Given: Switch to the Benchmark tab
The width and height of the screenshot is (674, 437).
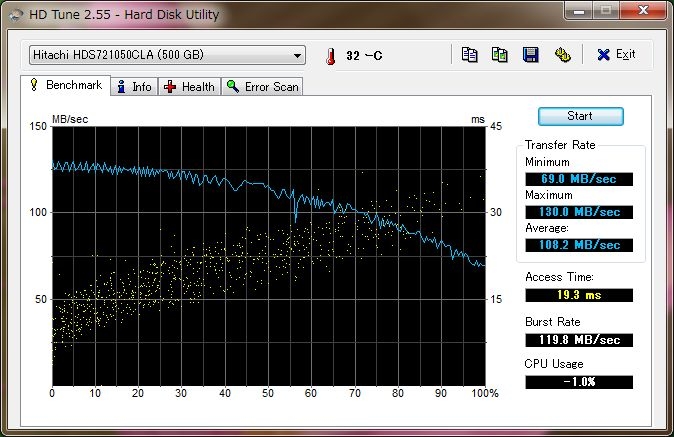Looking at the screenshot, I should [x=65, y=86].
